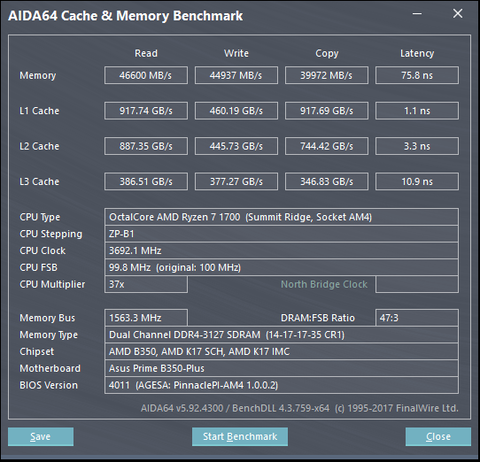Click the Close button at bottom
Image resolution: width=480 pixels, height=462 pixels.
[x=438, y=436]
